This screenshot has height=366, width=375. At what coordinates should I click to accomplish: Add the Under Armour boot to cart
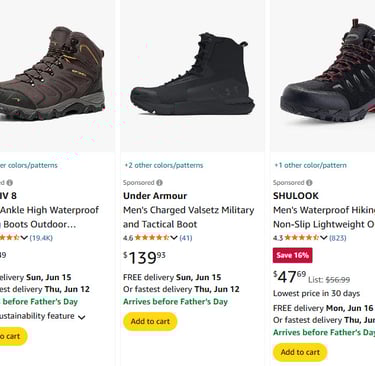150,321
